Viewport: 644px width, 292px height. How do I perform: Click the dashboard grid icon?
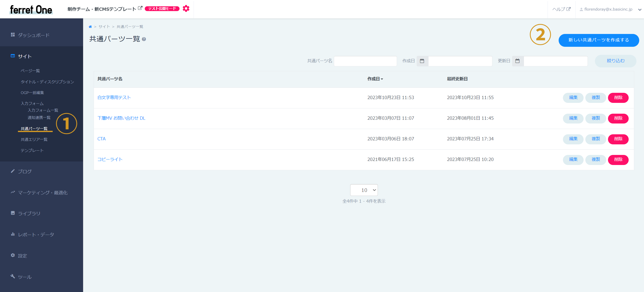pyautogui.click(x=13, y=35)
